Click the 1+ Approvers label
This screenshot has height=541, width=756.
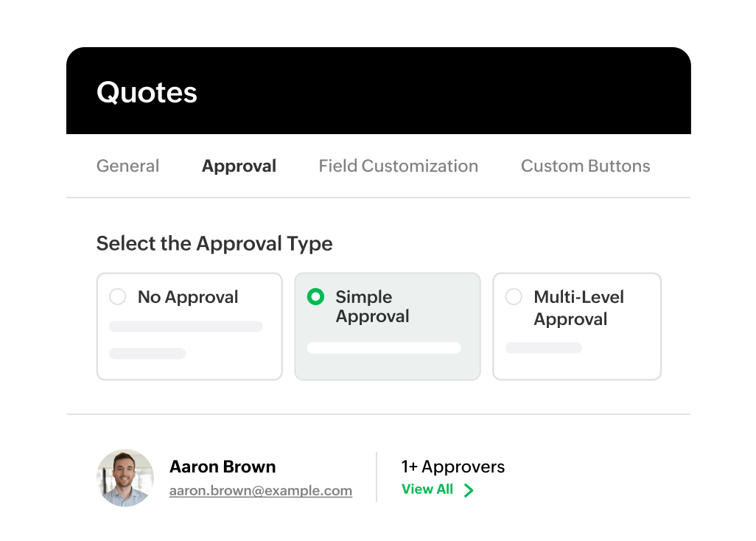[453, 467]
